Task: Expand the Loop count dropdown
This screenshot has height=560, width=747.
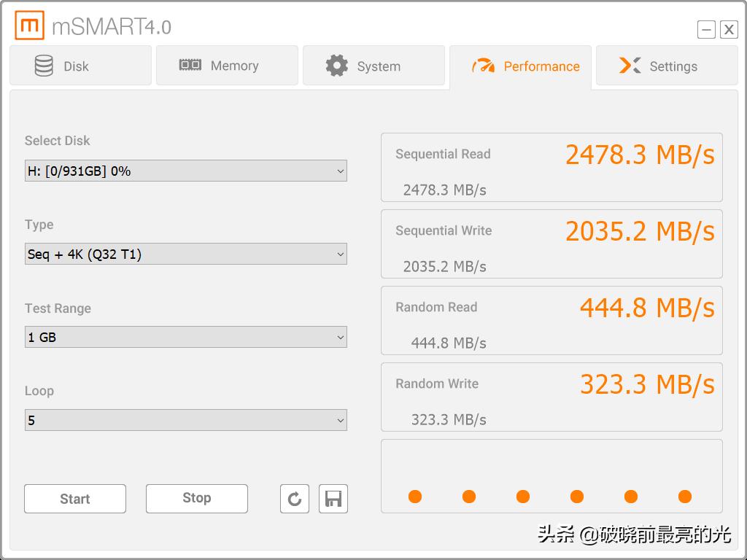Action: 186,420
